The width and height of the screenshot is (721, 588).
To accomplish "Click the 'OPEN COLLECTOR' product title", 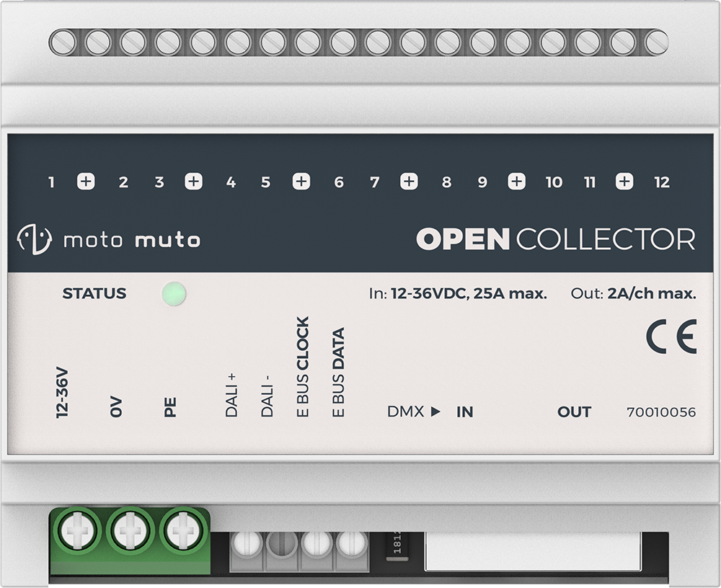I will pyautogui.click(x=555, y=239).
